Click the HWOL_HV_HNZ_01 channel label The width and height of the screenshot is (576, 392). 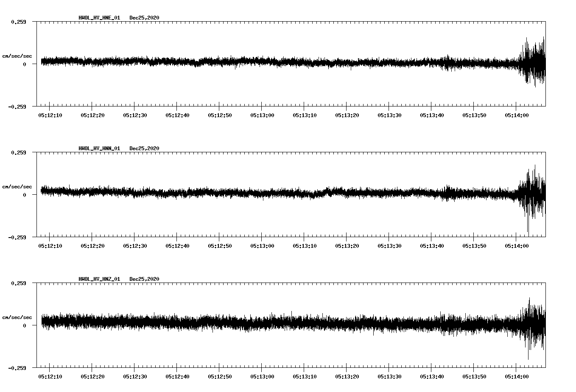pyautogui.click(x=99, y=279)
